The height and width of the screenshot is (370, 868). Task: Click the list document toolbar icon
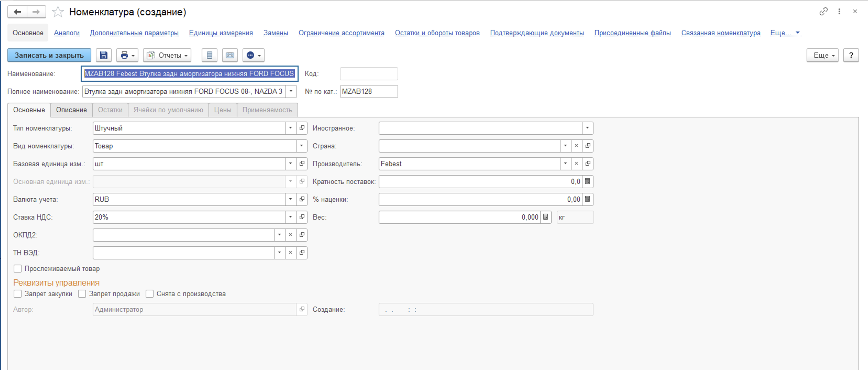click(209, 55)
